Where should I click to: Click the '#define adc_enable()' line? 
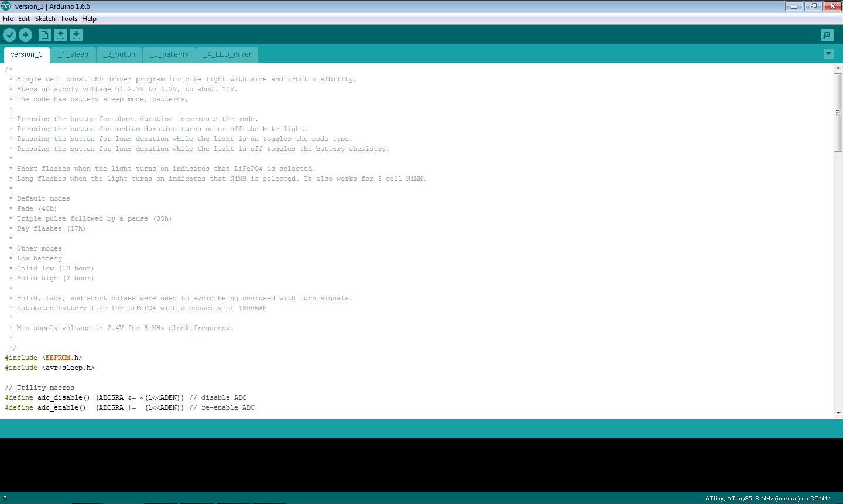pyautogui.click(x=130, y=407)
